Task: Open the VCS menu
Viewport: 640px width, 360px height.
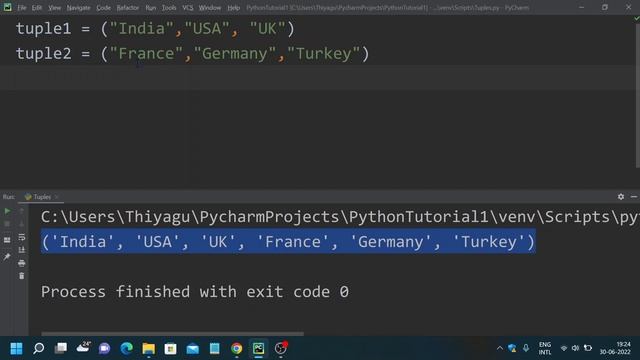Action: pyautogui.click(x=188, y=8)
